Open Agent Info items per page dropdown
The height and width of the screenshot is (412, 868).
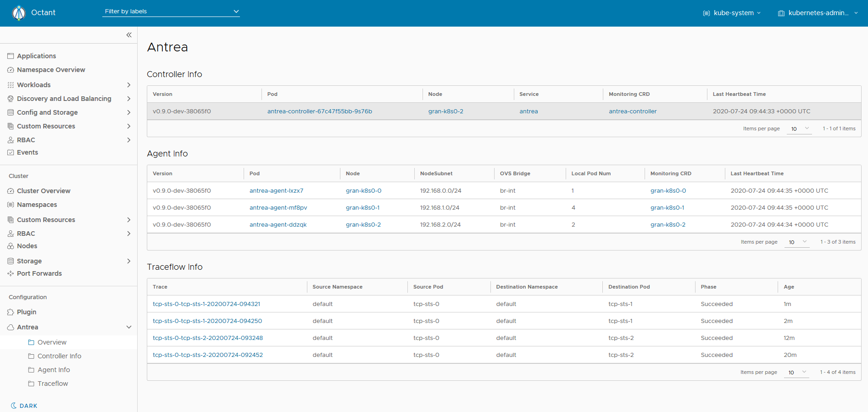pos(797,242)
